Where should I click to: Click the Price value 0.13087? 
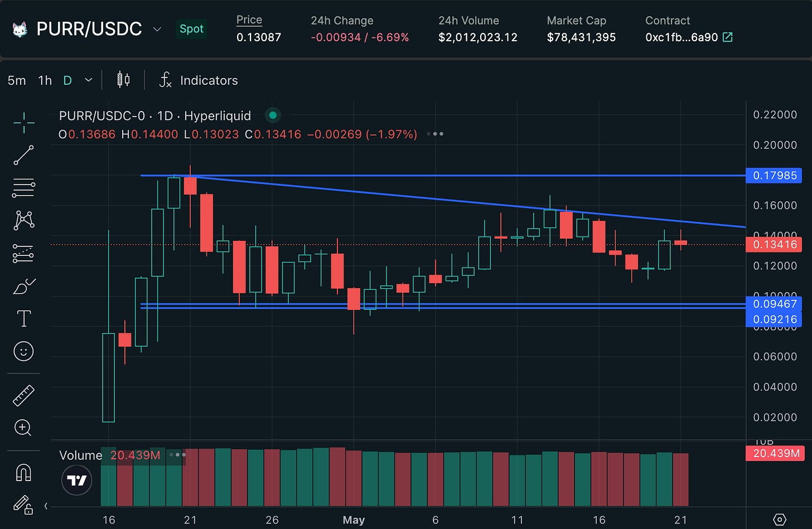[259, 37]
